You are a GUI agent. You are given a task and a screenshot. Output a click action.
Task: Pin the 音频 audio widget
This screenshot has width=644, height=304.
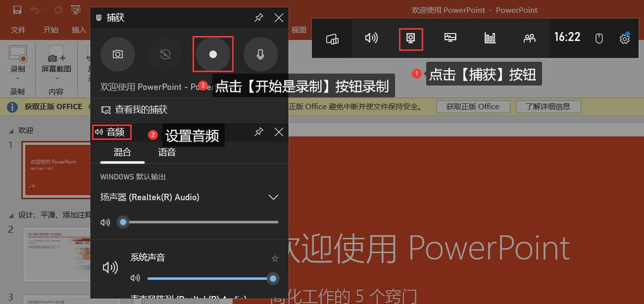pyautogui.click(x=259, y=131)
